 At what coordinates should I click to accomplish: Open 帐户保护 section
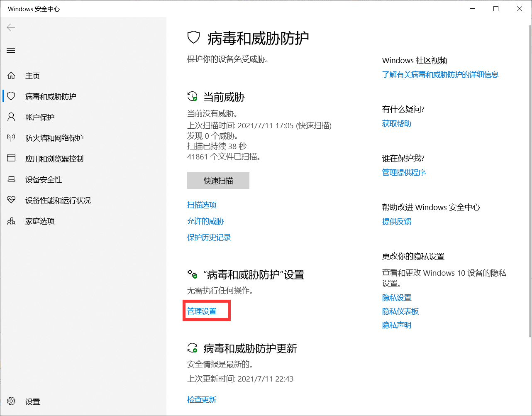pyautogui.click(x=40, y=117)
